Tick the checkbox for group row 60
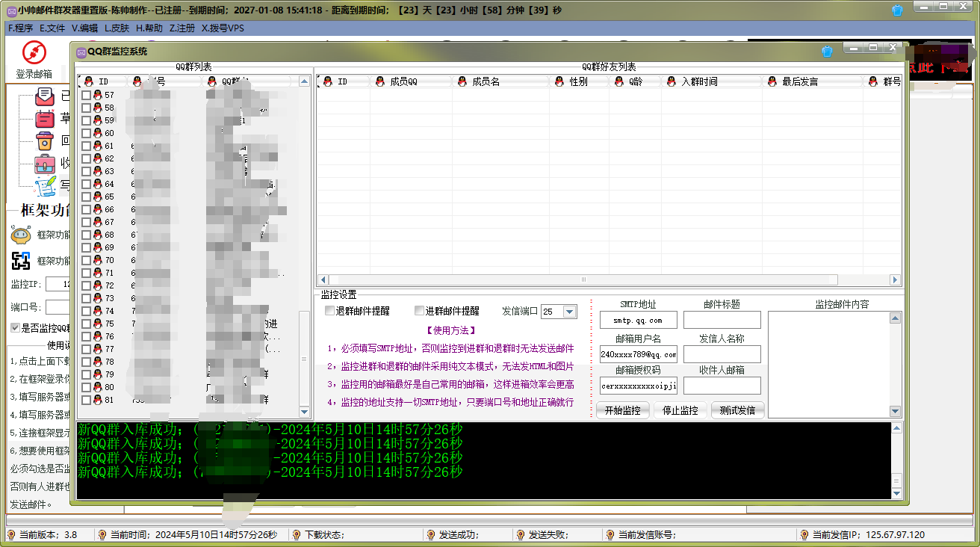980x547 pixels. 86,133
